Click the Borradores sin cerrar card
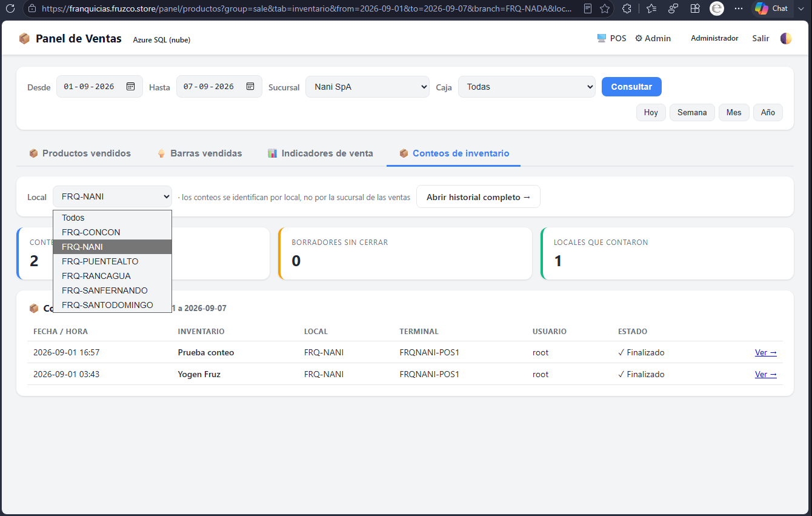812x516 pixels. coord(405,253)
